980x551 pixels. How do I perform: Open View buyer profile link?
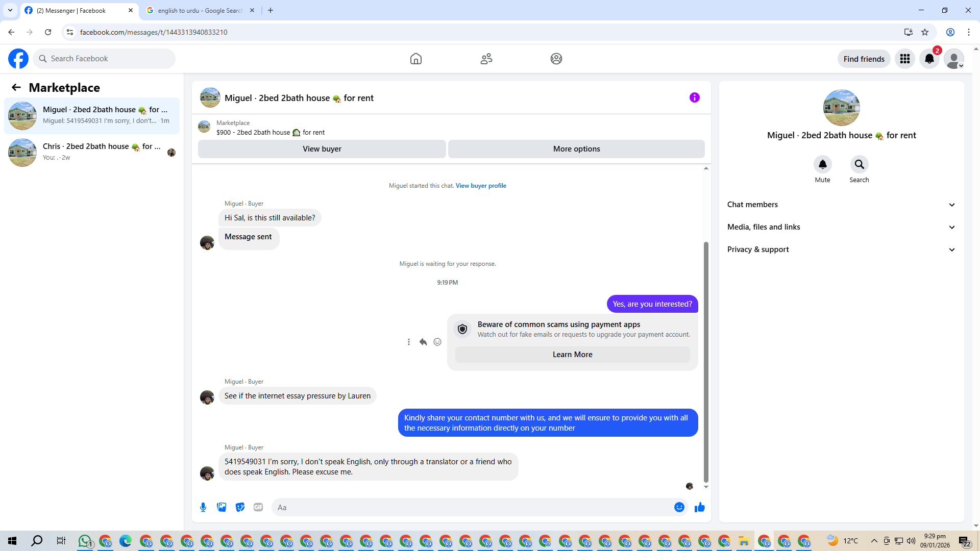click(481, 186)
